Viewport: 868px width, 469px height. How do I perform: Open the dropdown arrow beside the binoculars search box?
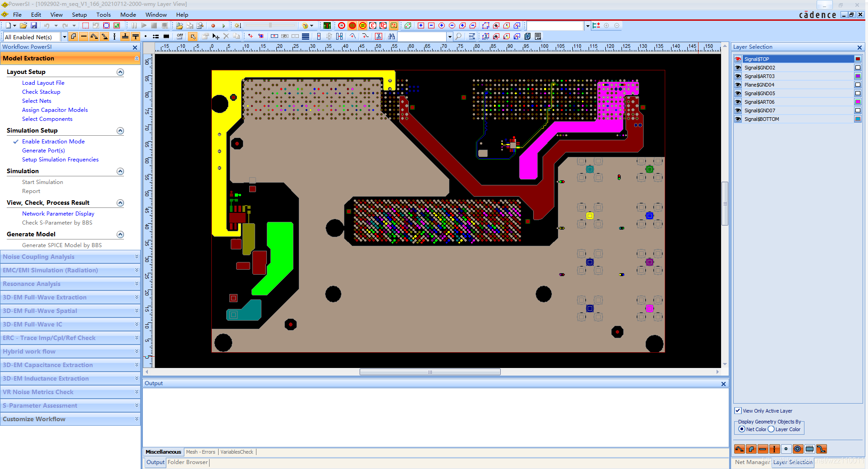click(449, 37)
